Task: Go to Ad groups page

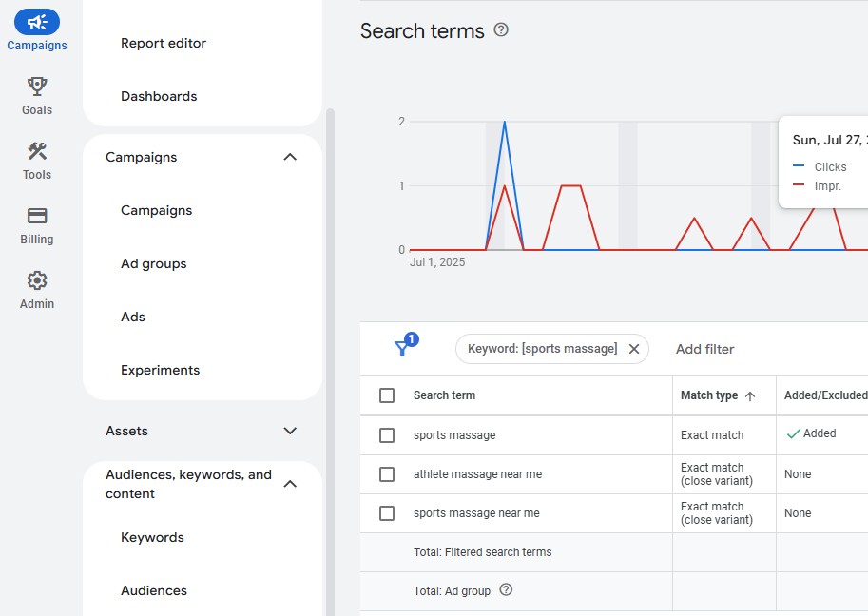Action: (154, 263)
